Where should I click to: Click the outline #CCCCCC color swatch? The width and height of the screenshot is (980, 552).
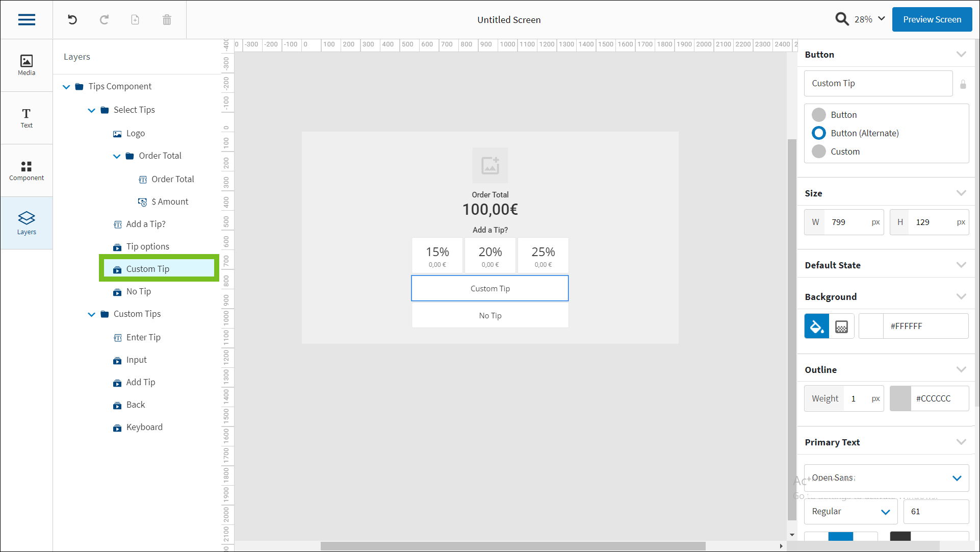click(x=900, y=398)
